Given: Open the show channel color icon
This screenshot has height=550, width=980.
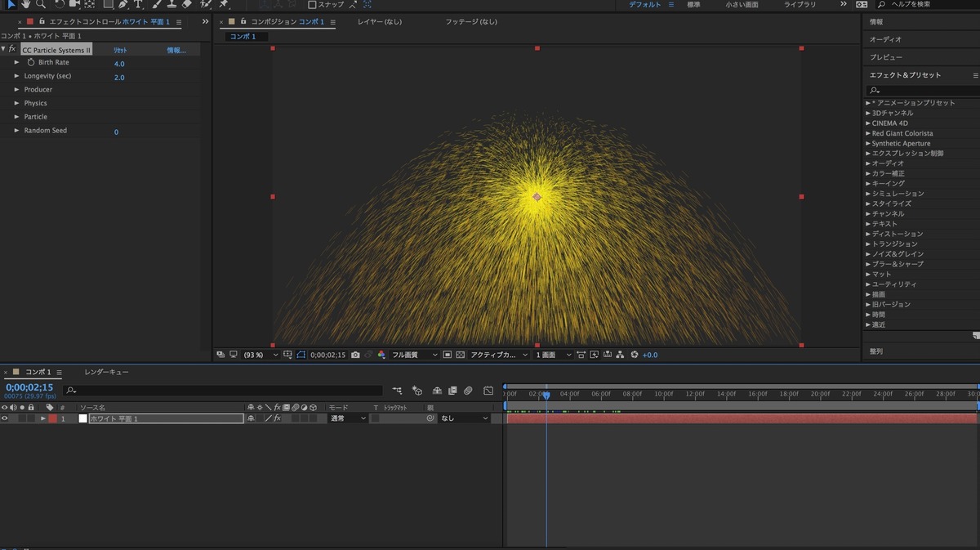Looking at the screenshot, I should click(381, 355).
